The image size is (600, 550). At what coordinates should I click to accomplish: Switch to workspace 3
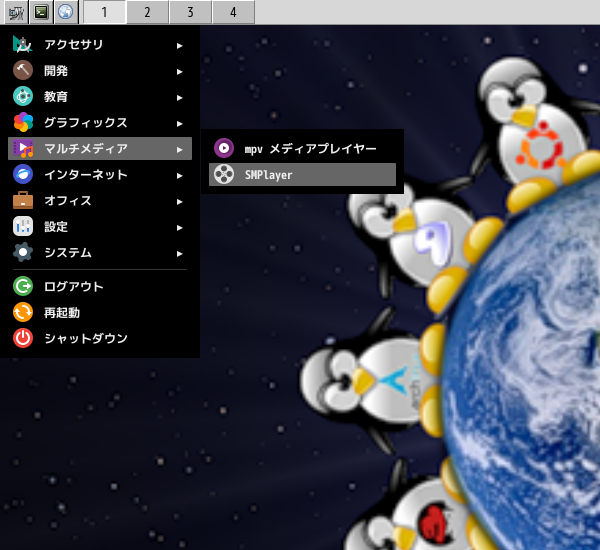[190, 12]
